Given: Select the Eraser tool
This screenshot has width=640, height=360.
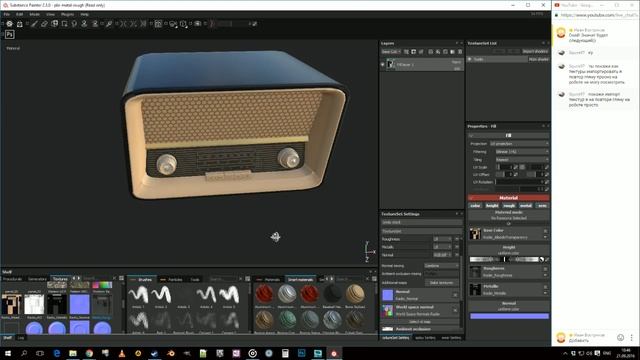Looking at the screenshot, I should click(x=44, y=24).
